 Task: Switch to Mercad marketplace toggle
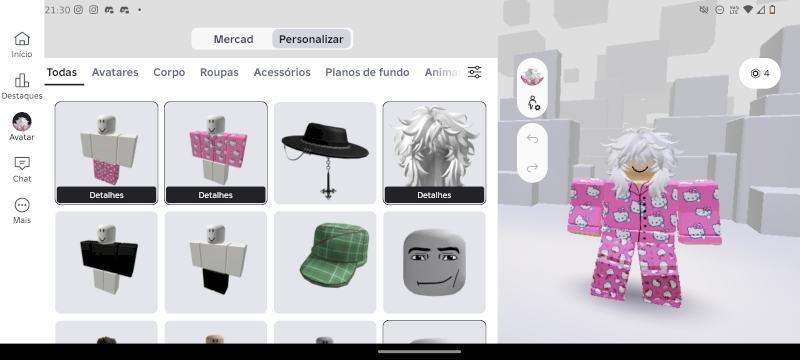pyautogui.click(x=233, y=39)
